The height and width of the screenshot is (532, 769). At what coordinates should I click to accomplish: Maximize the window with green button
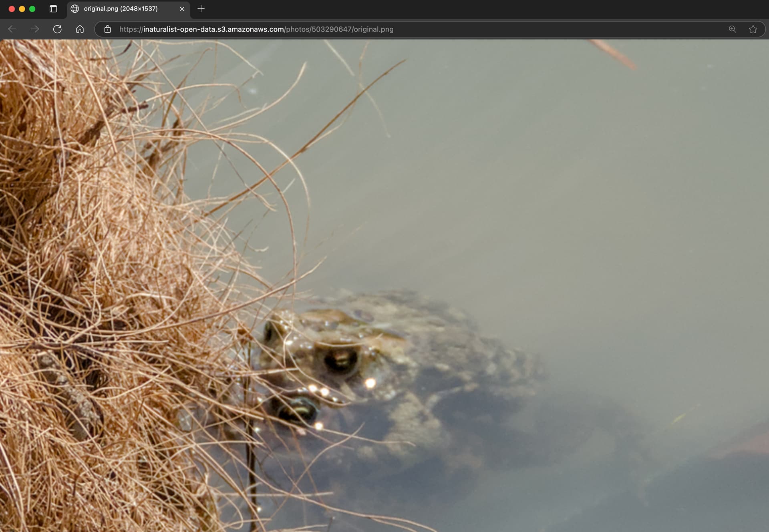(x=32, y=9)
